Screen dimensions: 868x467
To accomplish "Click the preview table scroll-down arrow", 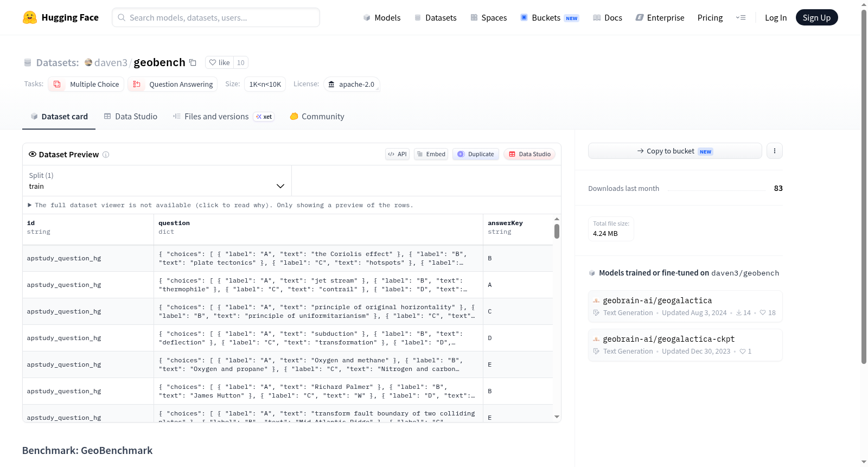I will pos(557,417).
